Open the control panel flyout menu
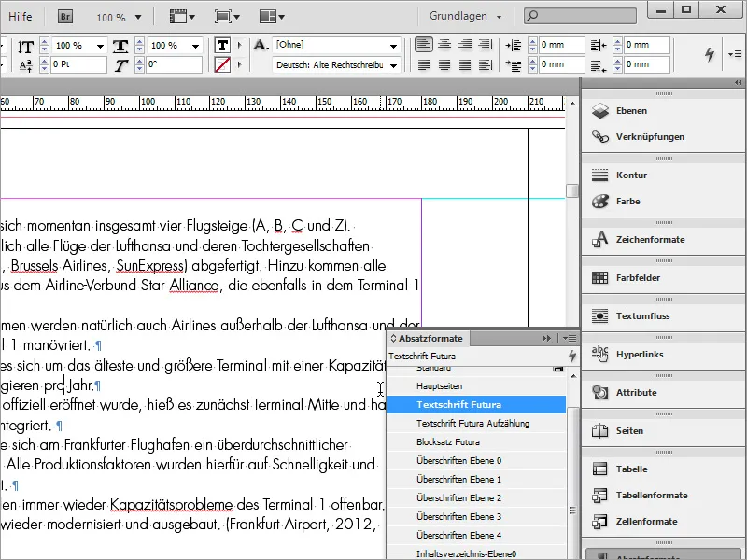This screenshot has width=747, height=560. (x=735, y=54)
